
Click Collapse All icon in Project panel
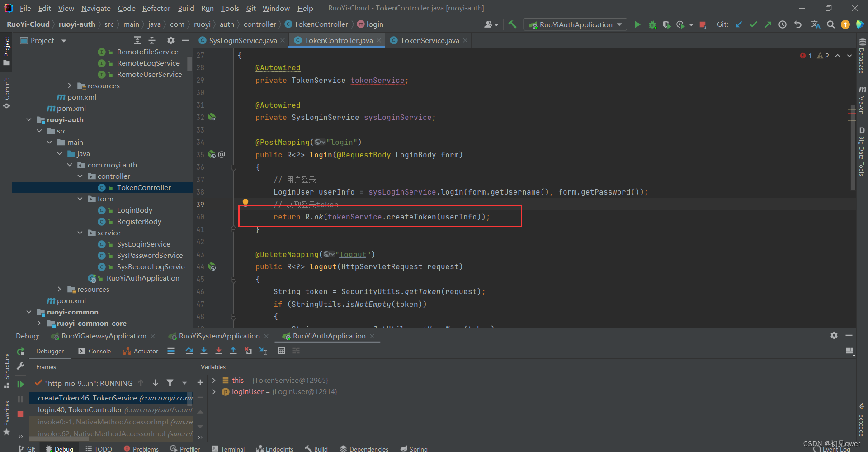(152, 40)
